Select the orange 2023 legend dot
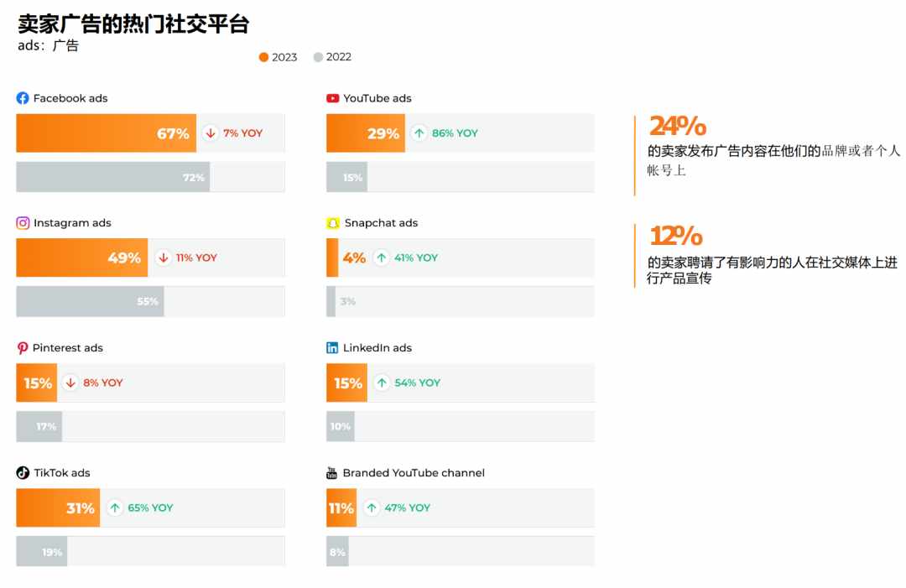906x588 pixels. 263,57
